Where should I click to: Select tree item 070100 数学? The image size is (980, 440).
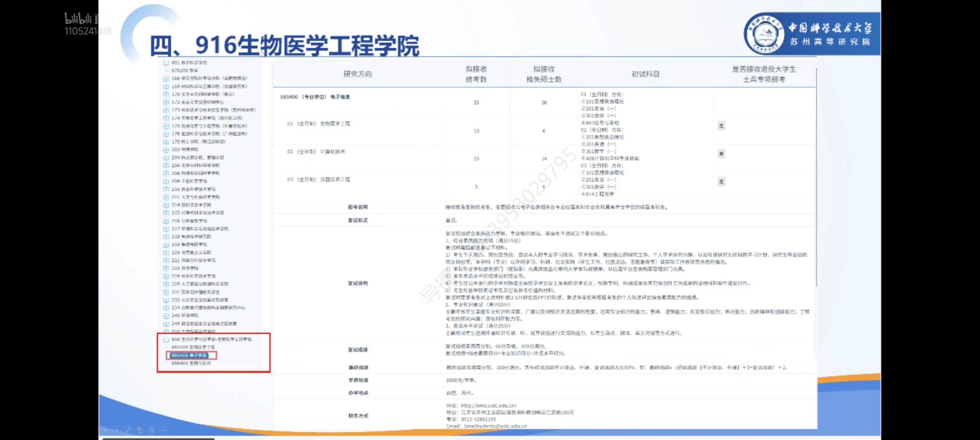click(x=185, y=71)
